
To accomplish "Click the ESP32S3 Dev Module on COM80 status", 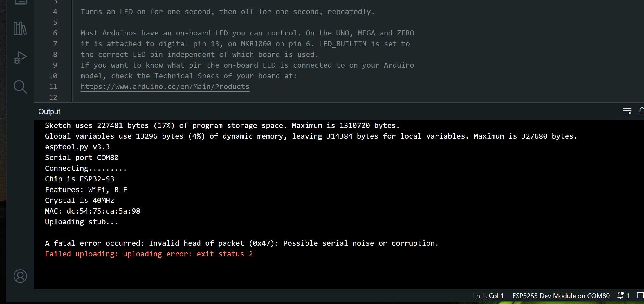I will tap(561, 296).
